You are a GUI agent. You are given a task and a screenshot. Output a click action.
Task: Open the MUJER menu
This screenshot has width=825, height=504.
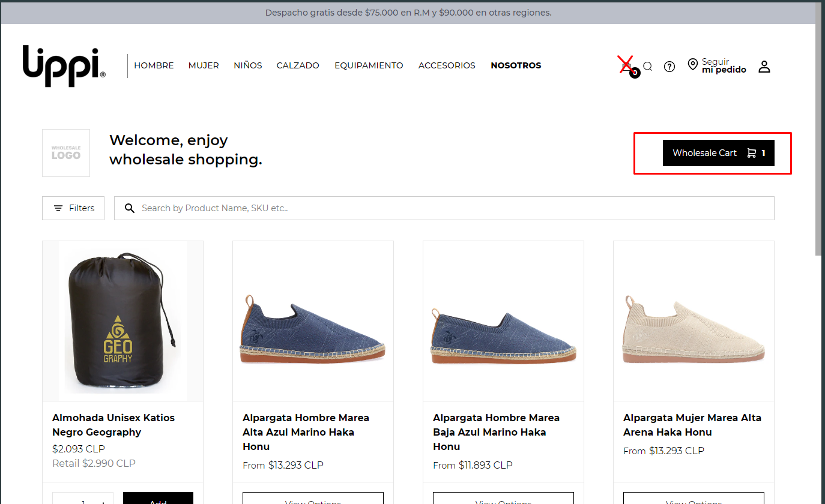coord(204,65)
